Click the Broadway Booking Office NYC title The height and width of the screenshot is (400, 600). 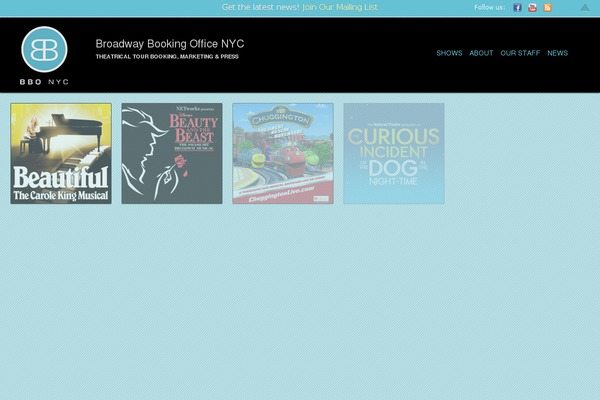pos(170,44)
